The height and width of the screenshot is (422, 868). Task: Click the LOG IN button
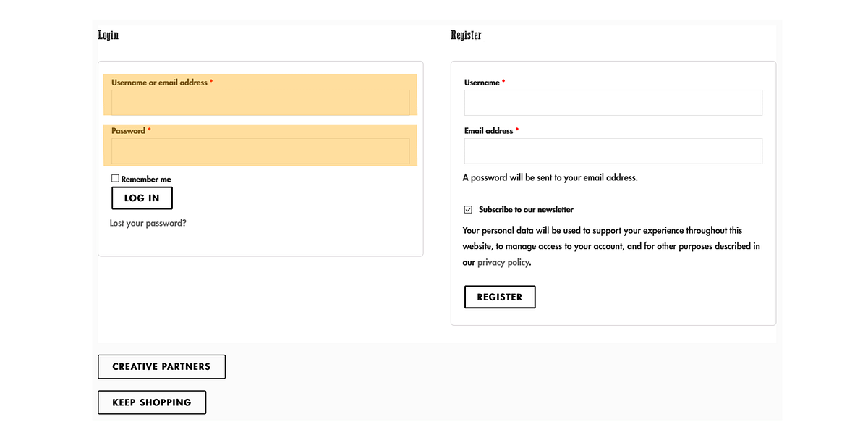(142, 198)
